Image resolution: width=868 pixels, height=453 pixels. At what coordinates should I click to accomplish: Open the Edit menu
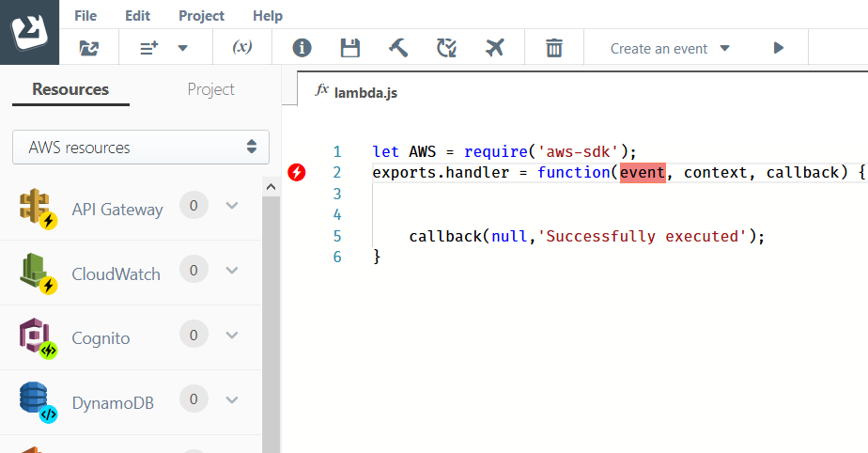pyautogui.click(x=137, y=15)
